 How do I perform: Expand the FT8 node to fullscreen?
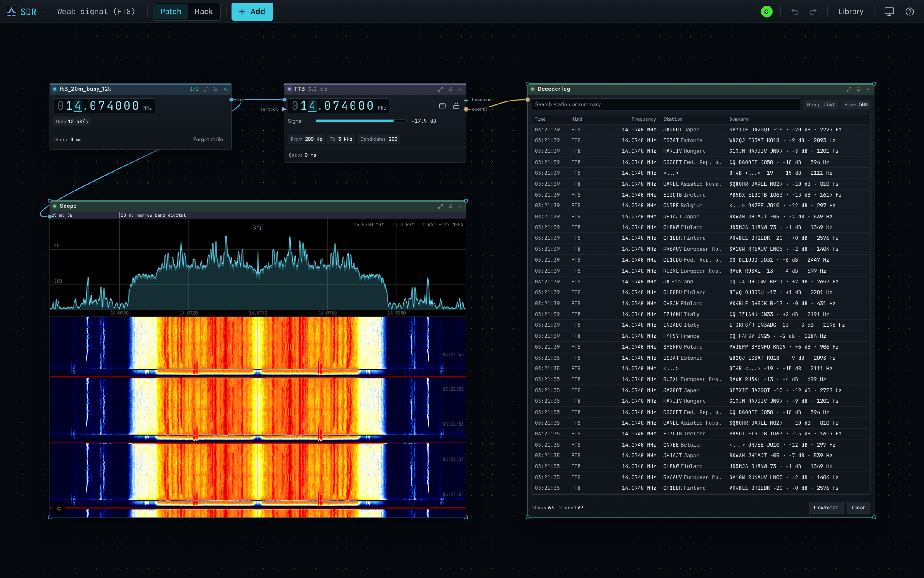tap(441, 89)
